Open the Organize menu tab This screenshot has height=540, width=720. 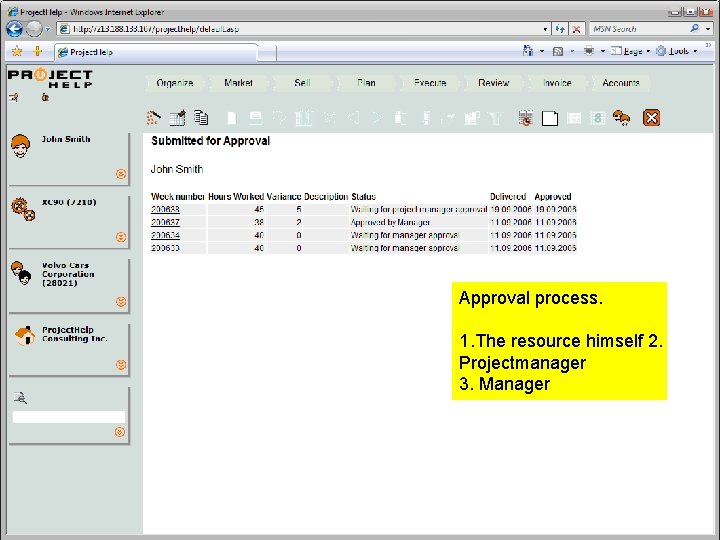point(174,83)
